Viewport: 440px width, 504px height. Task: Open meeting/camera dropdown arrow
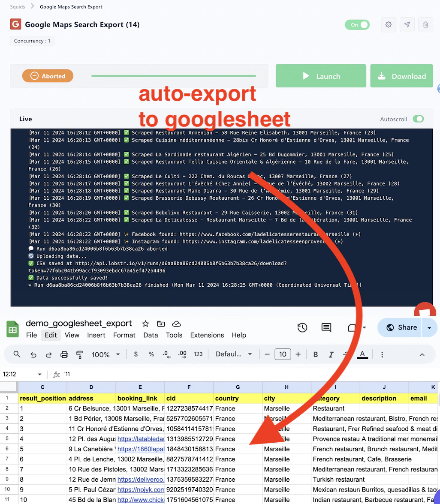click(x=364, y=327)
